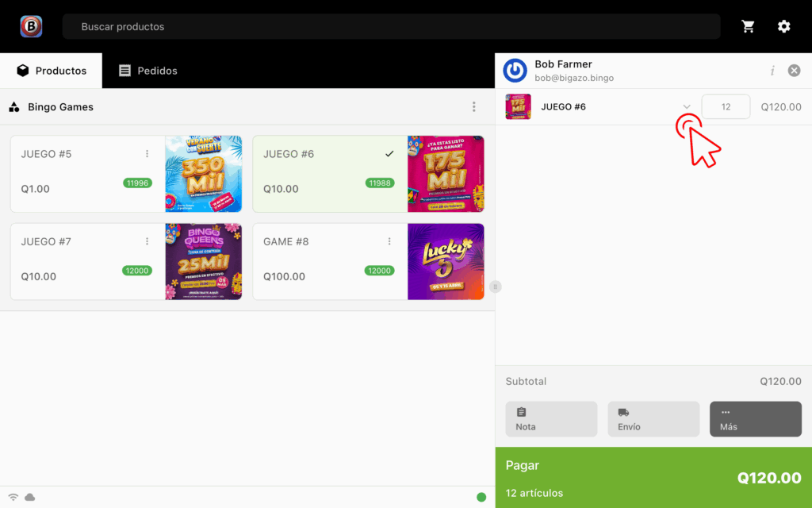
Task: Click price Q100.00 on GAME #8
Action: pyautogui.click(x=284, y=276)
